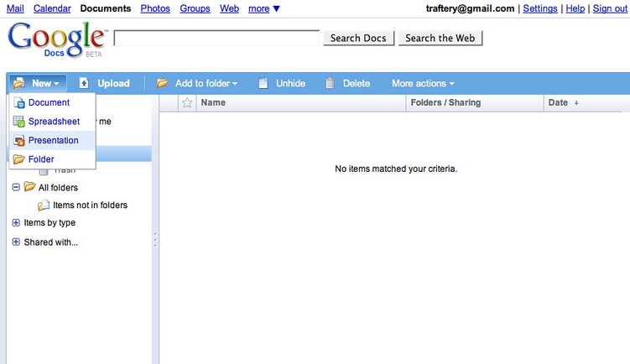The image size is (630, 364).
Task: Open the Web link
Action: [229, 8]
